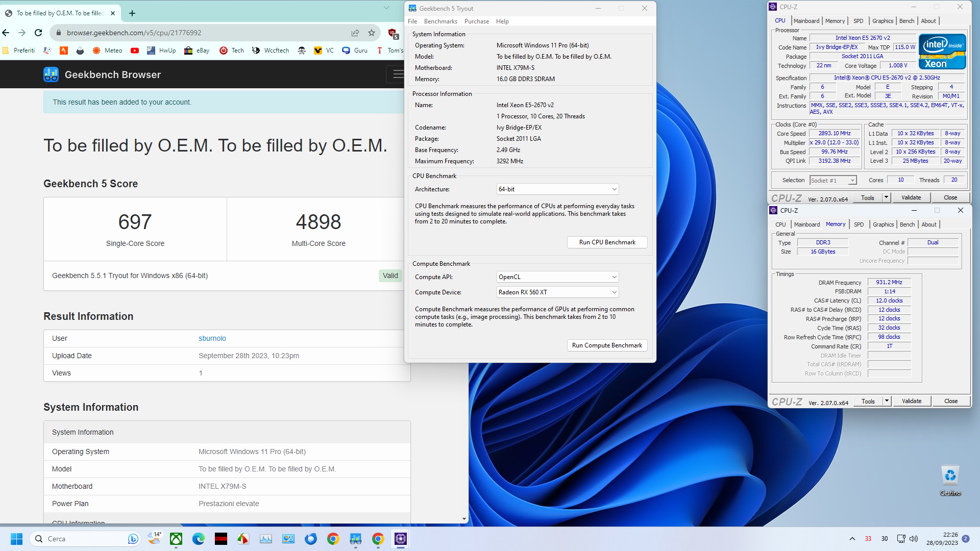Image resolution: width=980 pixels, height=551 pixels.
Task: Open the Geekbench app icon in taskbar
Action: (x=356, y=539)
